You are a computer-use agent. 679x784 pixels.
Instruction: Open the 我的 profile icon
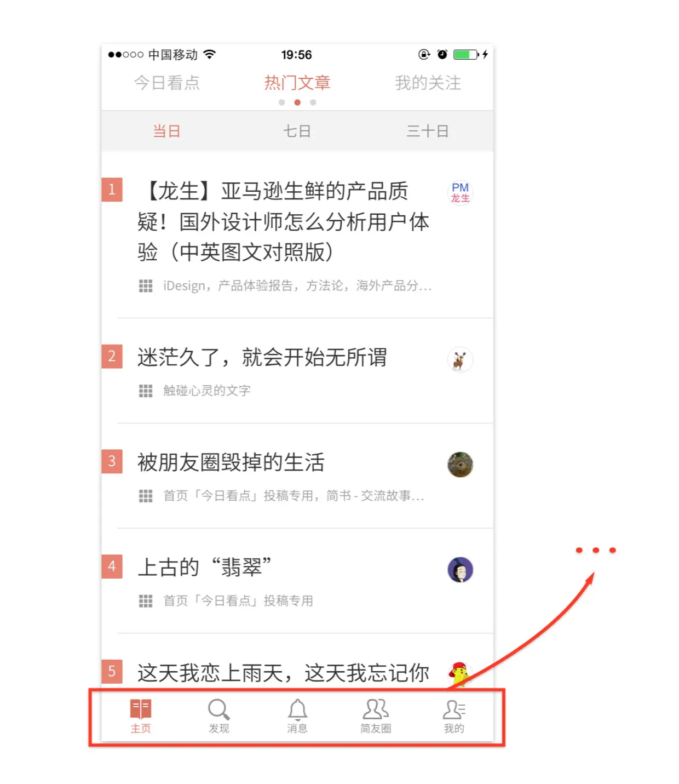pyautogui.click(x=454, y=709)
